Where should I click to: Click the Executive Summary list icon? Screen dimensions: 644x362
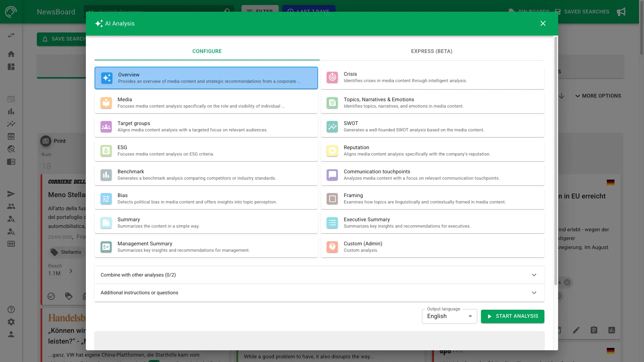tap(332, 223)
